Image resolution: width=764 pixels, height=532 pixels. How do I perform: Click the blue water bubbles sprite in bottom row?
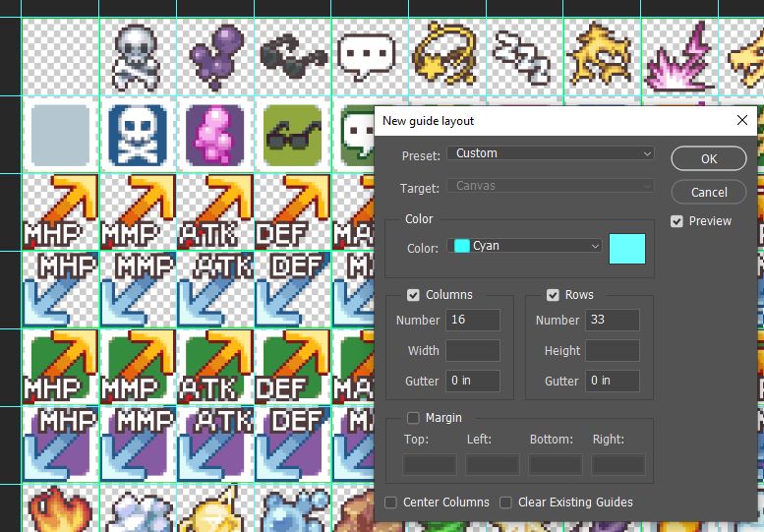294,510
